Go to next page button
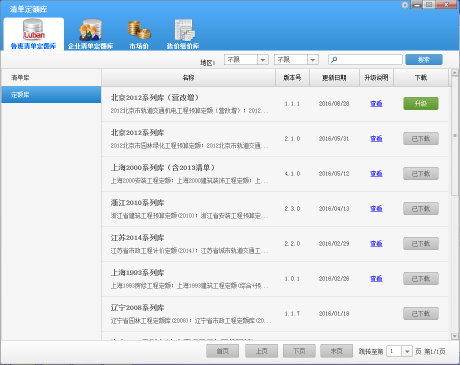The image size is (460, 365). [x=299, y=351]
